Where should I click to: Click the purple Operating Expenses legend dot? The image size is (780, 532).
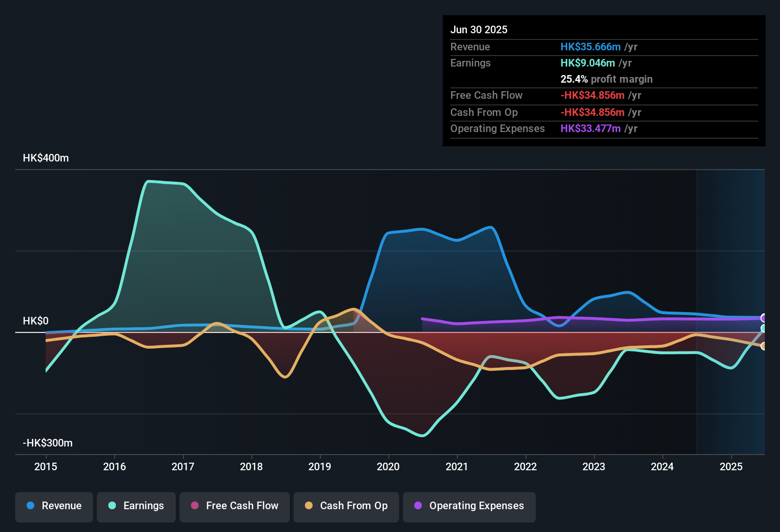coord(418,506)
